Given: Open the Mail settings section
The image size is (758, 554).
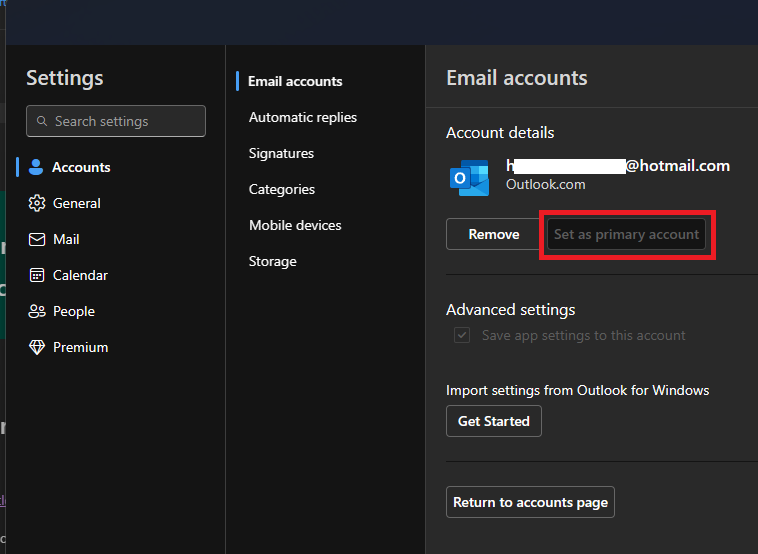Looking at the screenshot, I should (66, 239).
